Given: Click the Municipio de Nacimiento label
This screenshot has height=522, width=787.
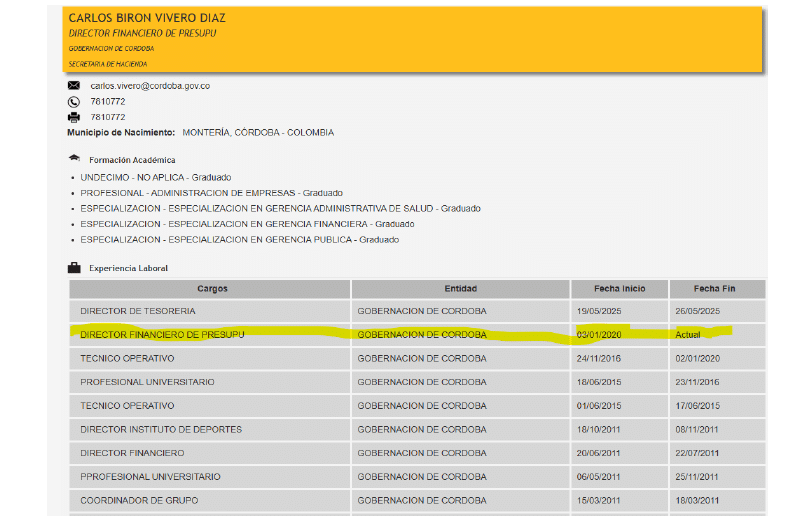Looking at the screenshot, I should [121, 133].
